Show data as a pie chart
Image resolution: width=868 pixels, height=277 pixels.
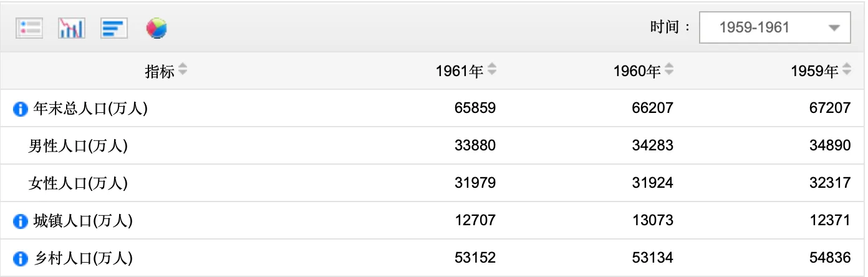coord(157,28)
